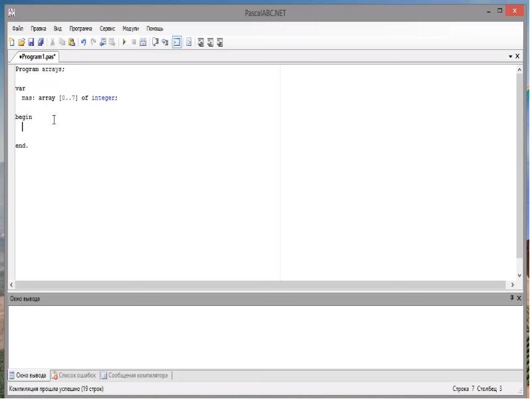532x399 pixels.
Task: Select the Program1.pas editor tab
Action: click(x=37, y=57)
